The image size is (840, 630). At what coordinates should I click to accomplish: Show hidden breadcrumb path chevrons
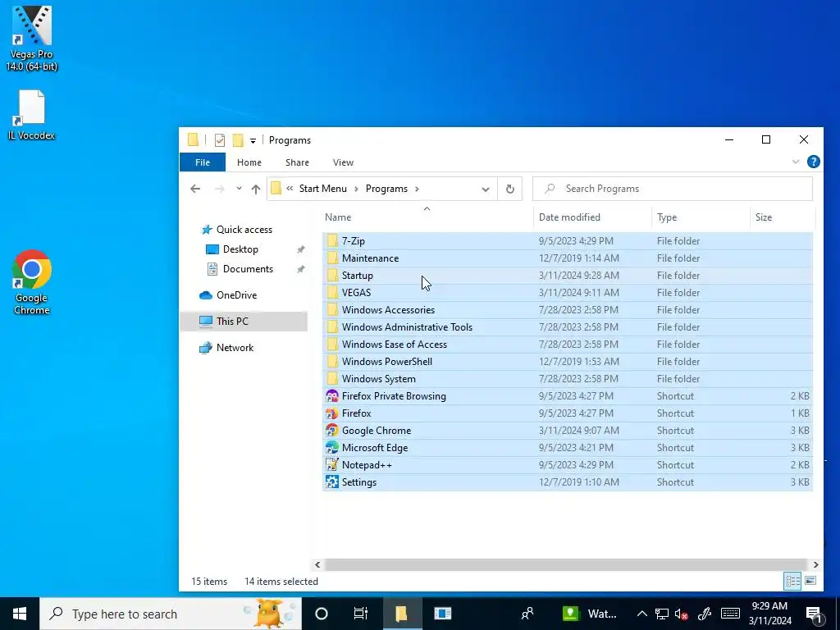(x=290, y=189)
